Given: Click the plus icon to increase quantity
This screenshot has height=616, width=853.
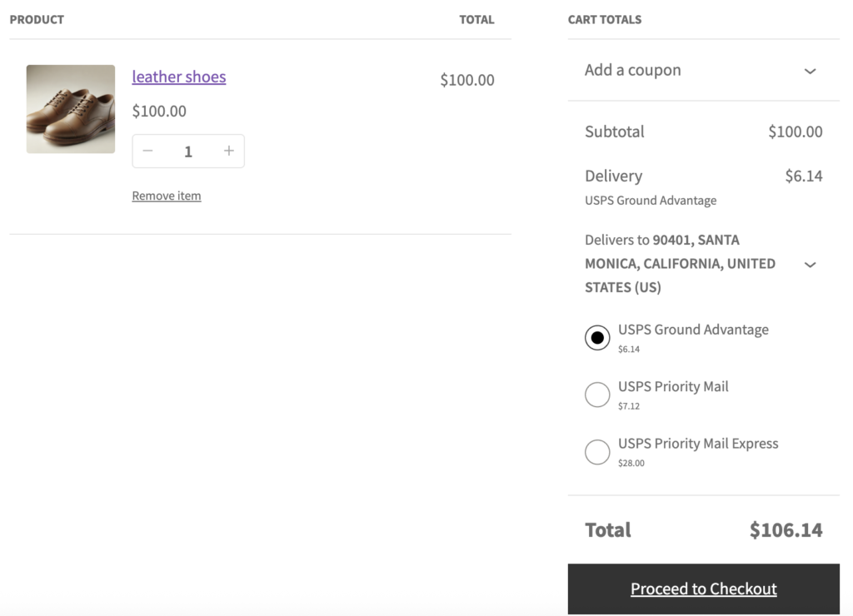Looking at the screenshot, I should 228,151.
